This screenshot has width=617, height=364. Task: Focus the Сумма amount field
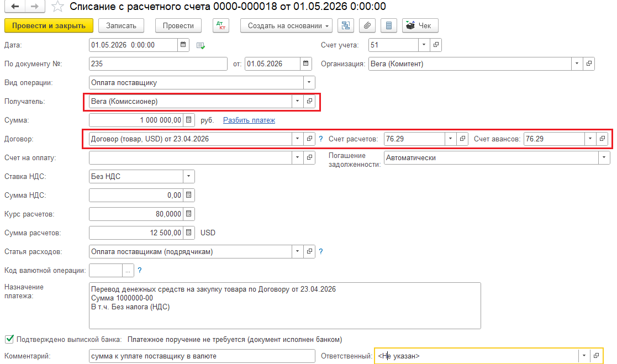point(136,120)
